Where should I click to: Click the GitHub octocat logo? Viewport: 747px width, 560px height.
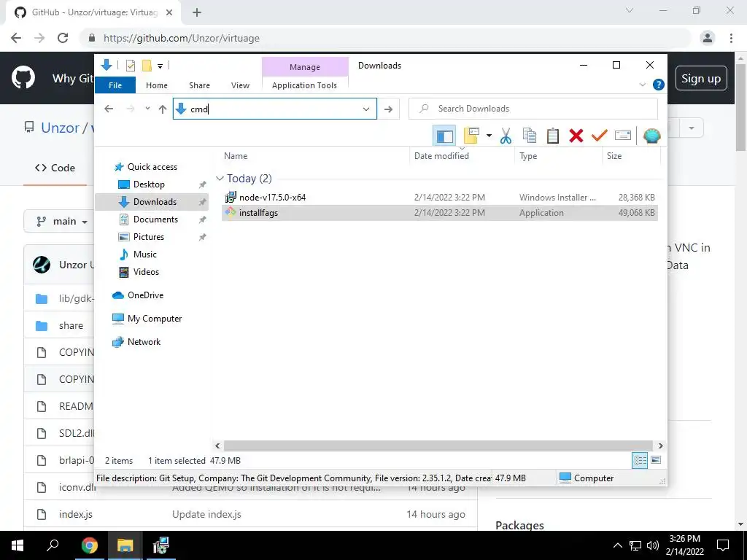pyautogui.click(x=23, y=77)
